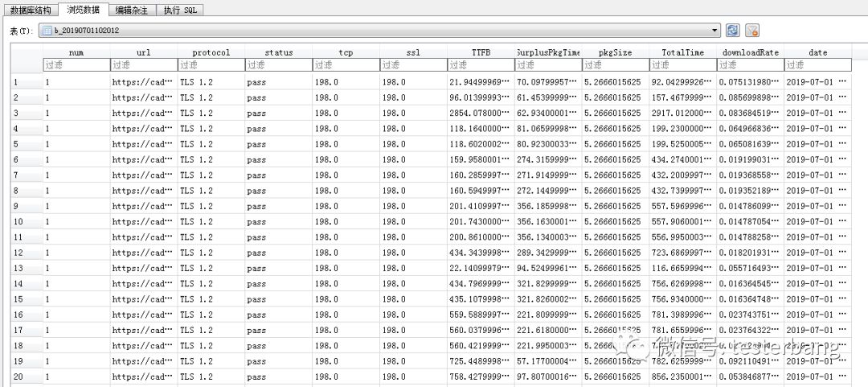Click the num filter field

click(76, 65)
